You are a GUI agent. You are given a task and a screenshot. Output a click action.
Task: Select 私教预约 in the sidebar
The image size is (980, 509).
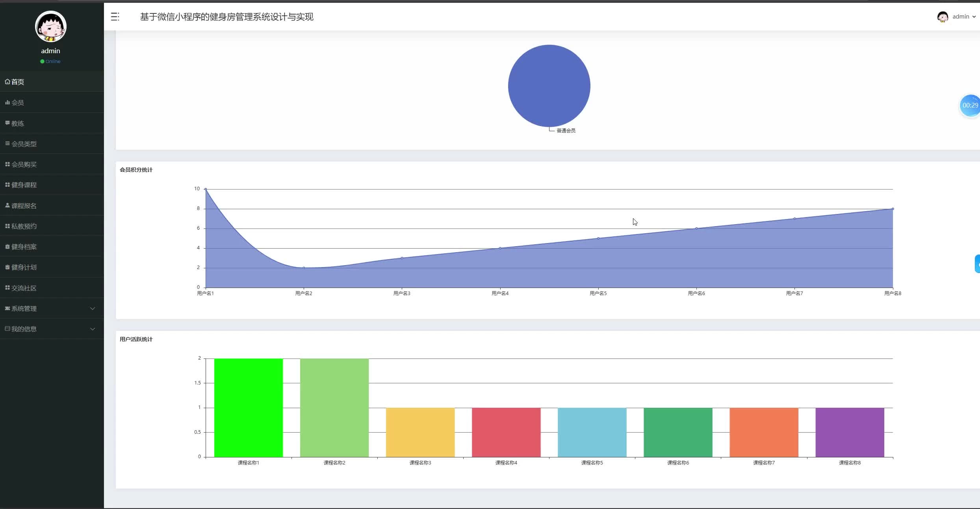24,226
